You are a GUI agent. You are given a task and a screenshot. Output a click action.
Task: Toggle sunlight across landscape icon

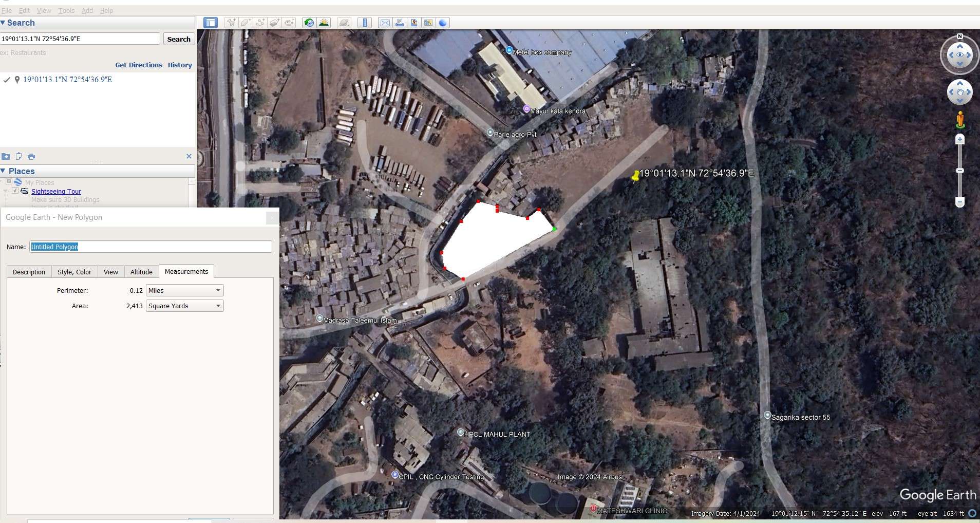(x=324, y=23)
